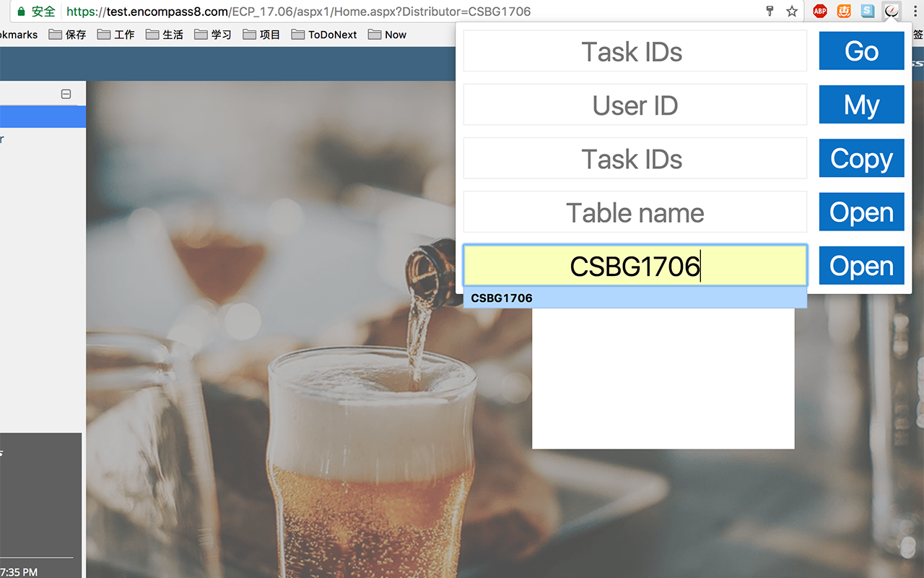This screenshot has height=578, width=924.
Task: Open the orange 惠 shopping extension
Action: [x=844, y=11]
